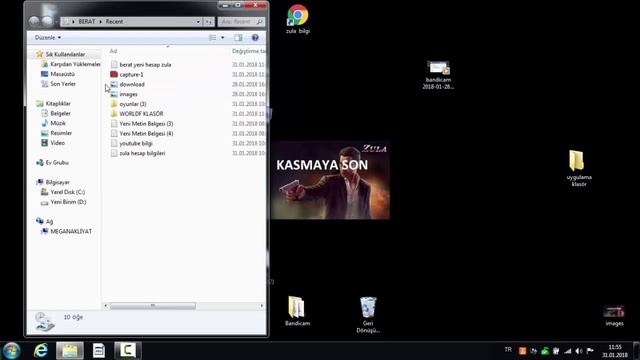The image size is (640, 360).
Task: Focus the 'Ara: Recent' search field
Action: (241, 22)
